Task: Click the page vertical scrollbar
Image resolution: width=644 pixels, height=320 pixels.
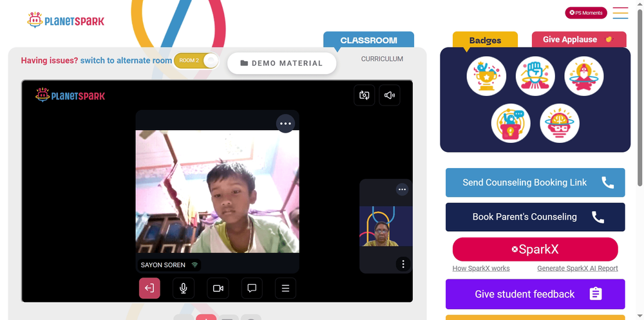Action: coord(640,99)
